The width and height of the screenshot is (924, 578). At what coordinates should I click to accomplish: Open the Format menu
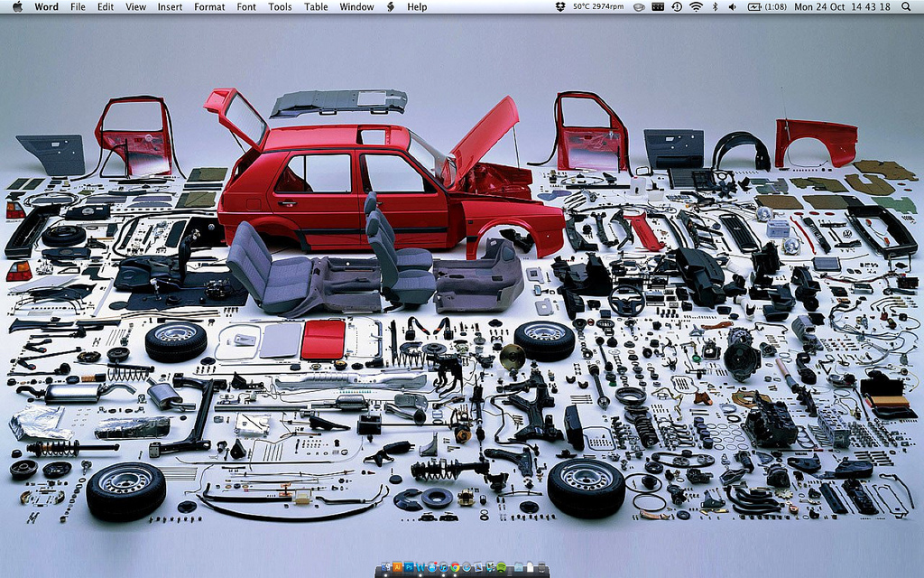pyautogui.click(x=209, y=6)
